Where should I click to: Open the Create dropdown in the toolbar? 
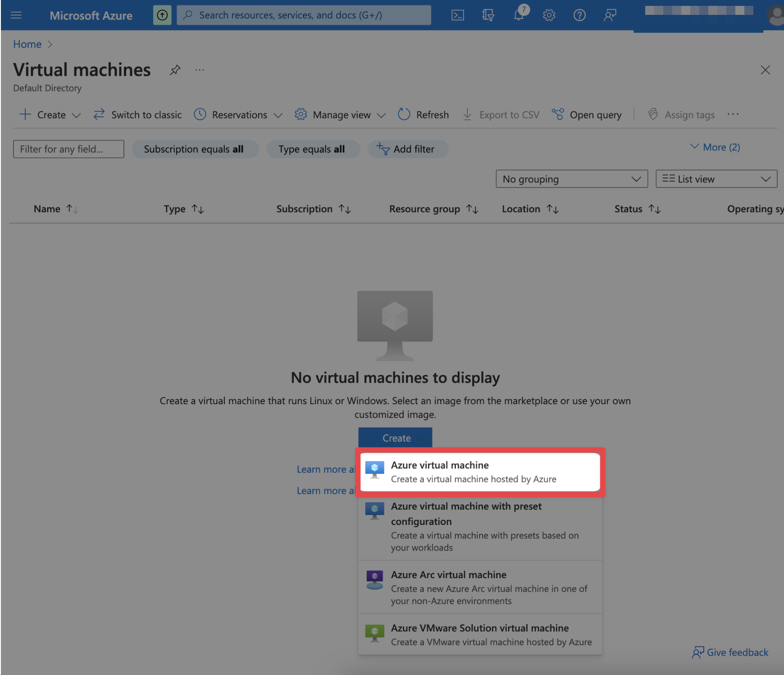50,115
